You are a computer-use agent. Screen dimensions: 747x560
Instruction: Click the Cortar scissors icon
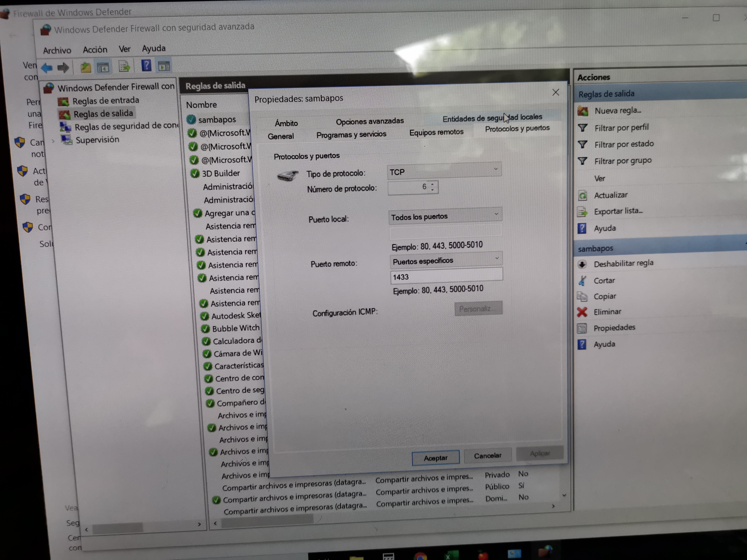click(582, 280)
